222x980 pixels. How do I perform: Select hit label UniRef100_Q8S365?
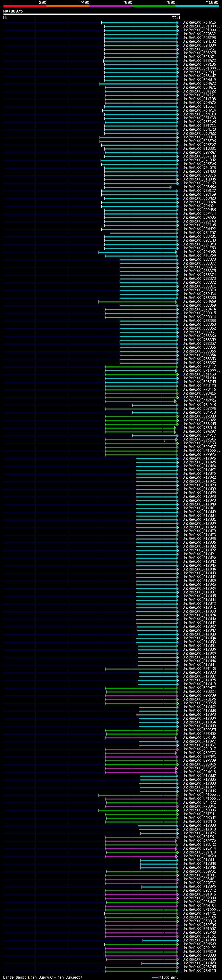199,298
